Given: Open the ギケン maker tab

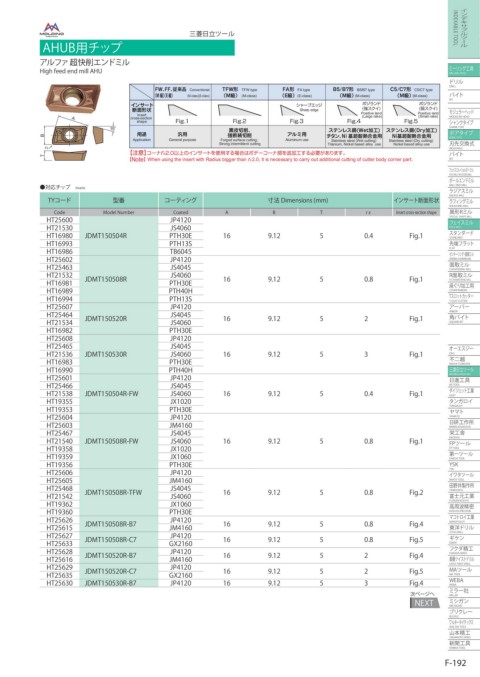Looking at the screenshot, I should (463, 539).
